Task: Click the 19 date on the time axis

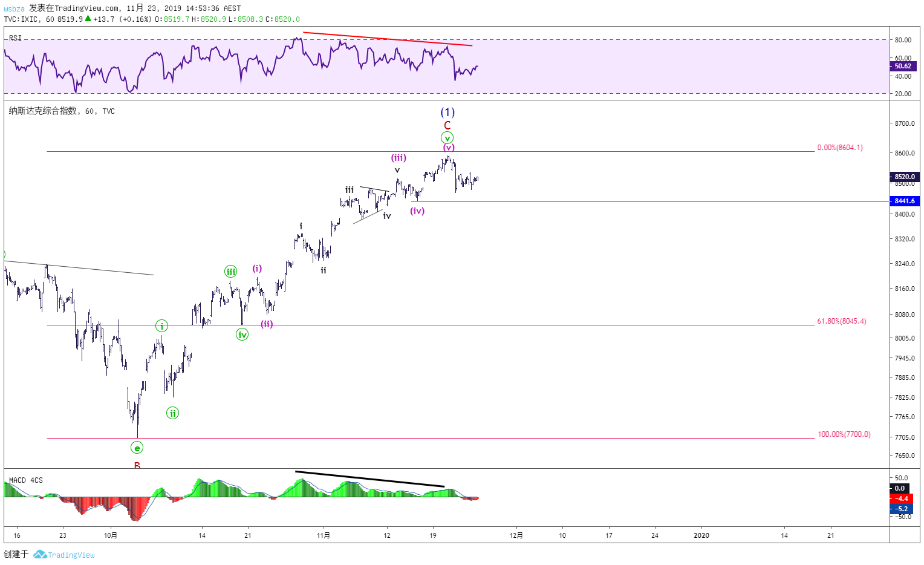Action: pos(433,535)
